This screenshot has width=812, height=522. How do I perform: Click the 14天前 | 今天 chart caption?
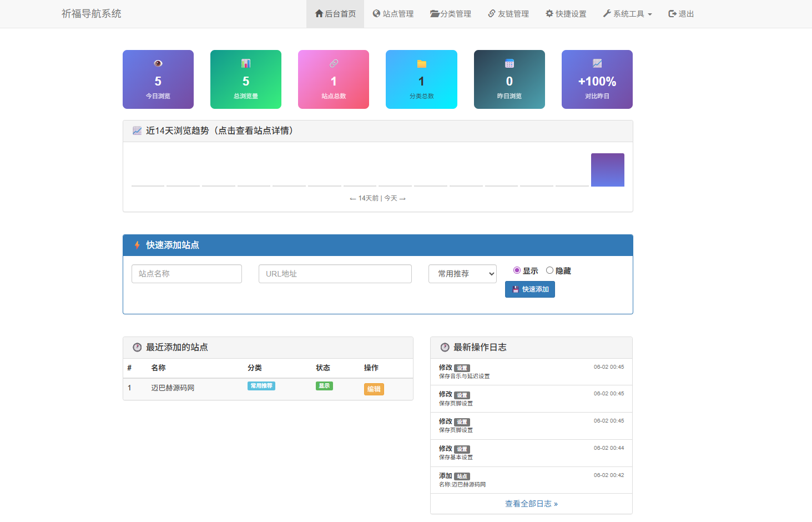378,198
